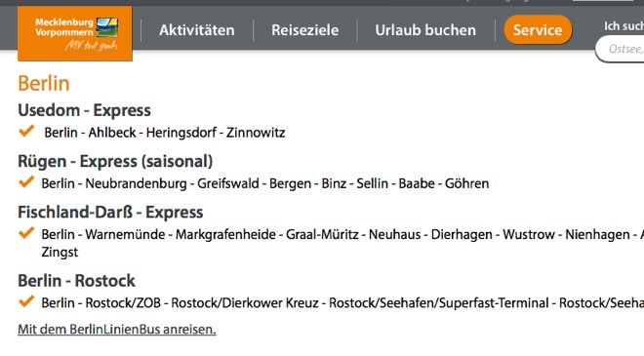Click the Rostock/ZOB route line text
The width and height of the screenshot is (644, 356).
point(342,303)
